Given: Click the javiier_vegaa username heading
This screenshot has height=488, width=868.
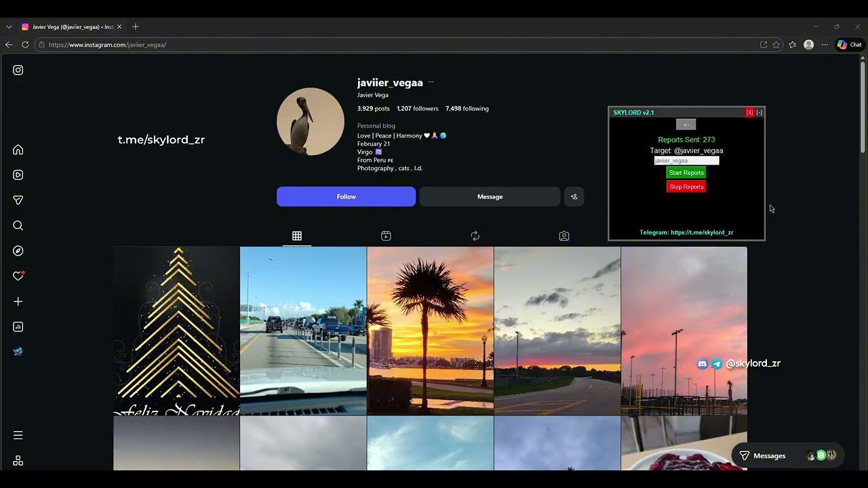Looking at the screenshot, I should (390, 83).
